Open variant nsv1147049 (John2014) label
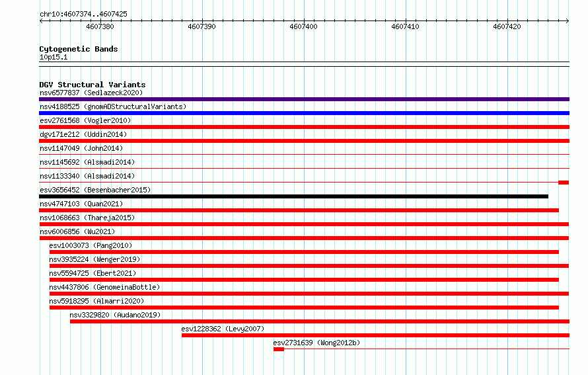This screenshot has height=375, width=588. (x=81, y=148)
